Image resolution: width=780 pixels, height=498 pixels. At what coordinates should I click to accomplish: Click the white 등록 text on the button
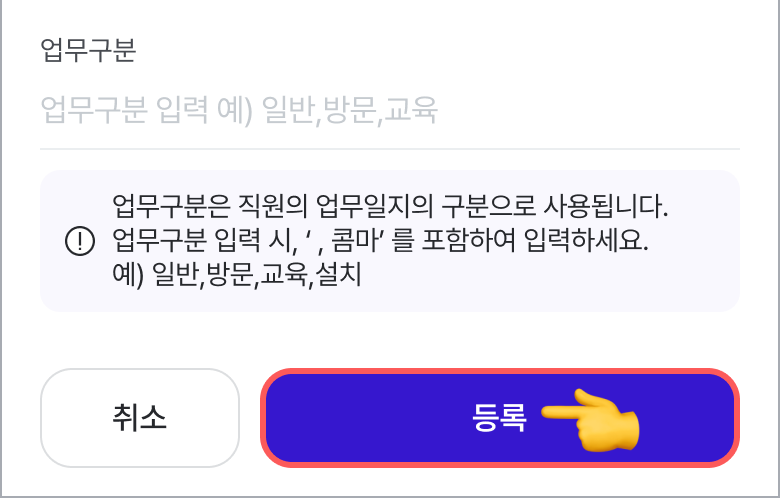point(499,418)
